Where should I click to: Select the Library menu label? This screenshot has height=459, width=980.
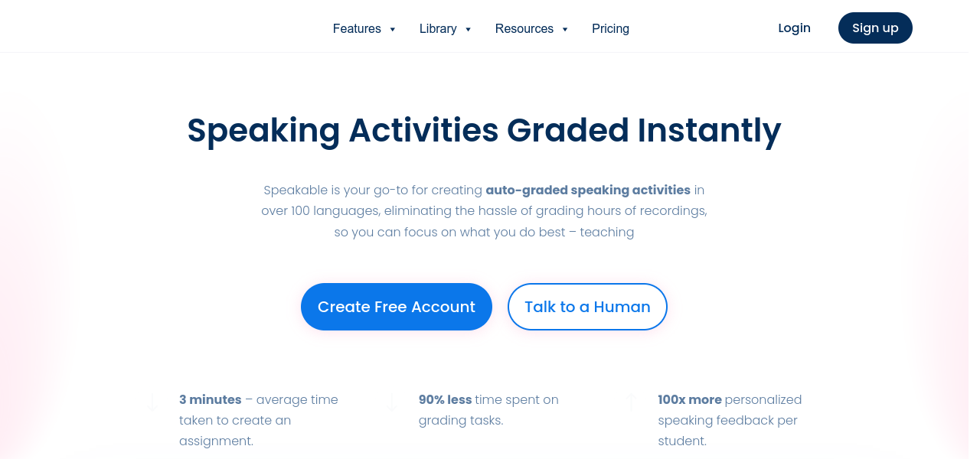[x=438, y=28]
